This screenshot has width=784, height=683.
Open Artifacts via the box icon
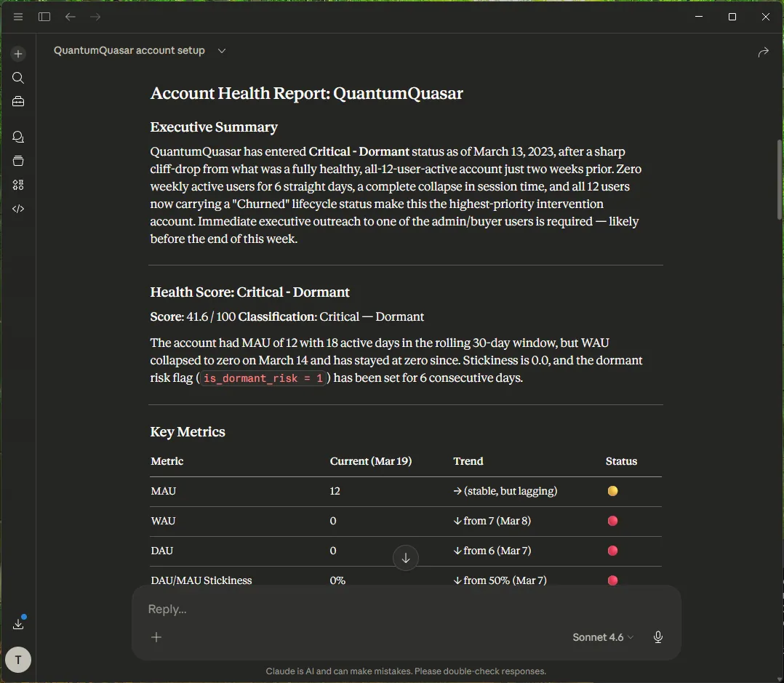click(17, 161)
